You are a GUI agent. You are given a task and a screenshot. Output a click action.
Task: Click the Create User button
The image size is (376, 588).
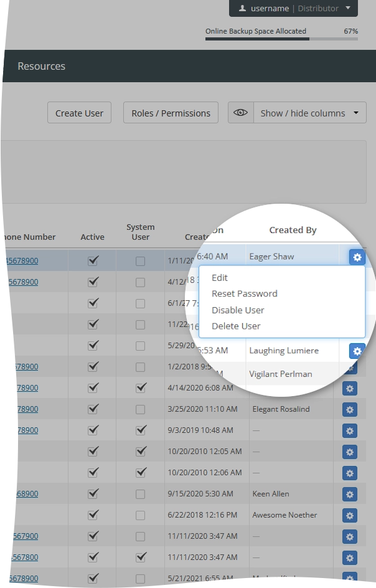(x=79, y=113)
